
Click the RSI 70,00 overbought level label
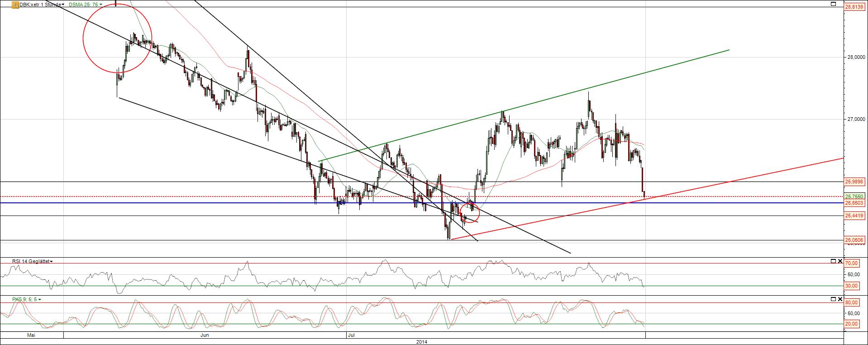click(852, 263)
